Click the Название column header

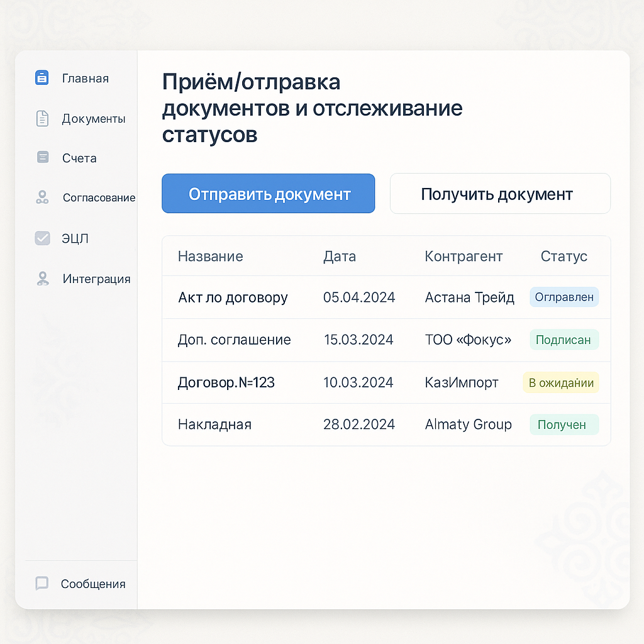pyautogui.click(x=210, y=257)
